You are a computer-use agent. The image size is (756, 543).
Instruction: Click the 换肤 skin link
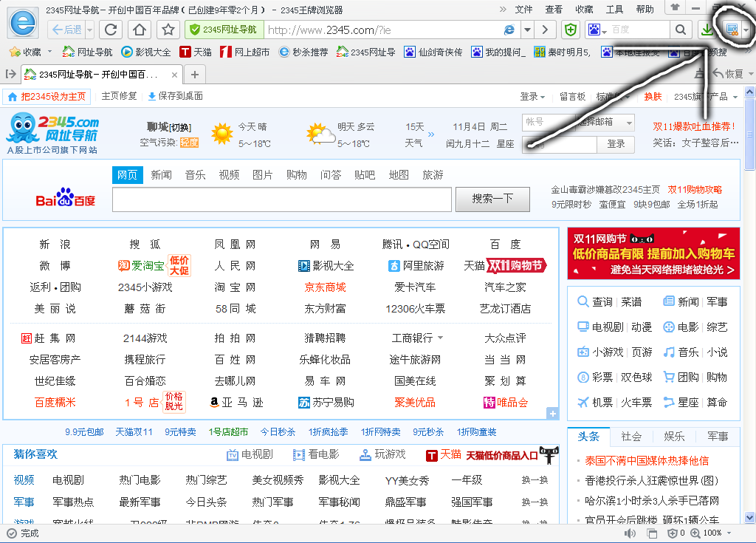(x=653, y=97)
